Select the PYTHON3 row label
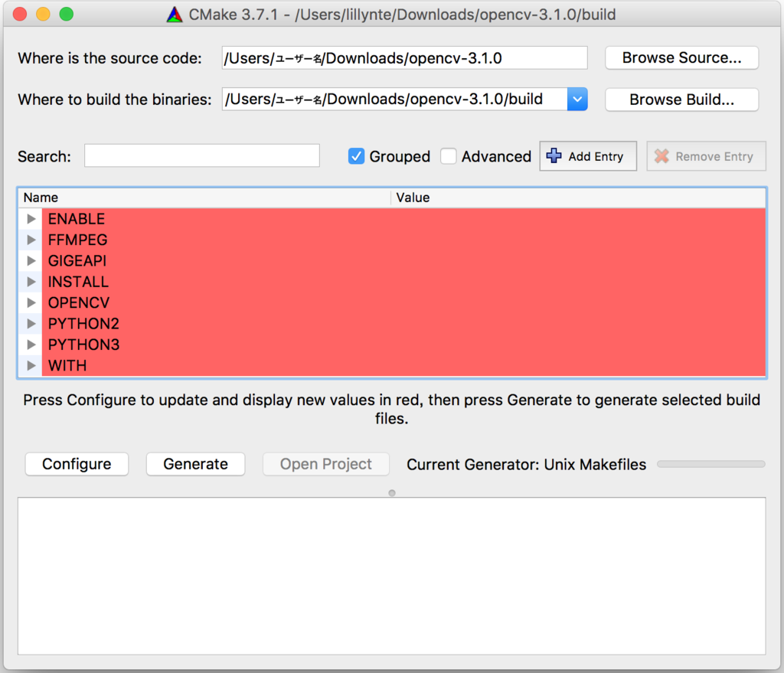Image resolution: width=784 pixels, height=673 pixels. (x=83, y=345)
